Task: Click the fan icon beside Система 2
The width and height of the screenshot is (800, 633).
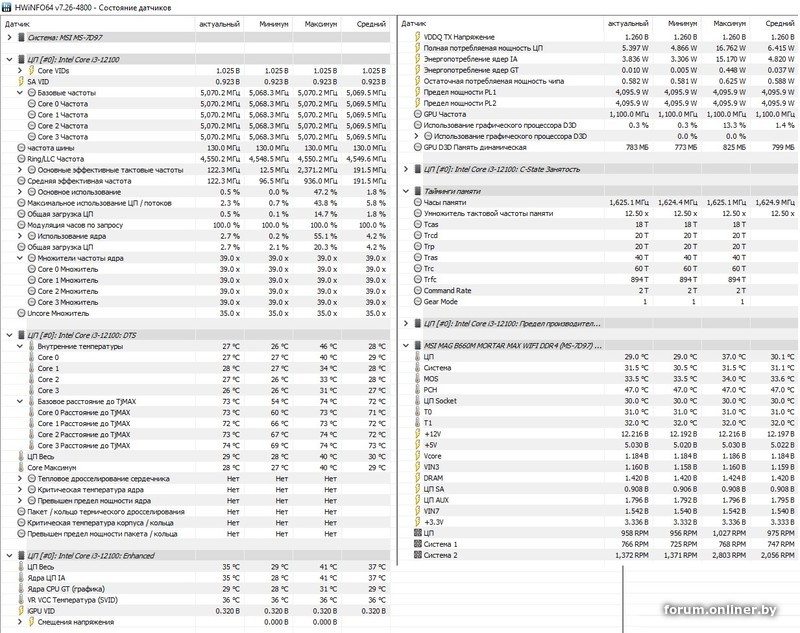Action: (416, 555)
